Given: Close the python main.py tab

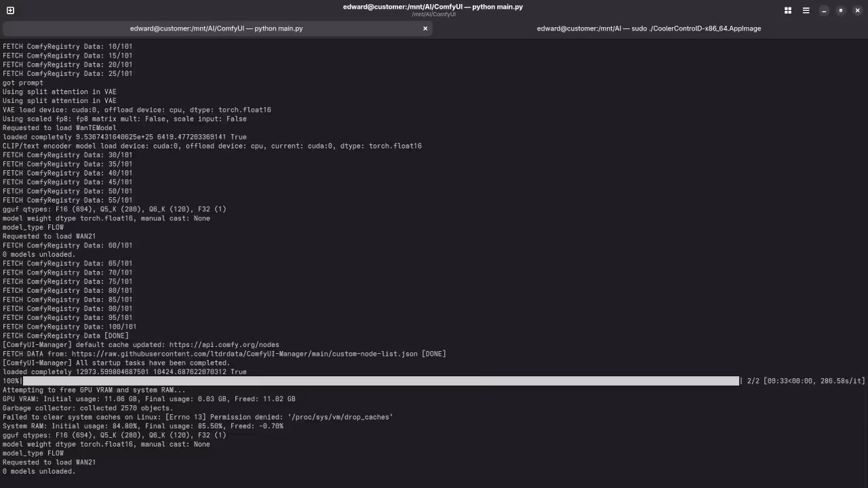Looking at the screenshot, I should 425,28.
